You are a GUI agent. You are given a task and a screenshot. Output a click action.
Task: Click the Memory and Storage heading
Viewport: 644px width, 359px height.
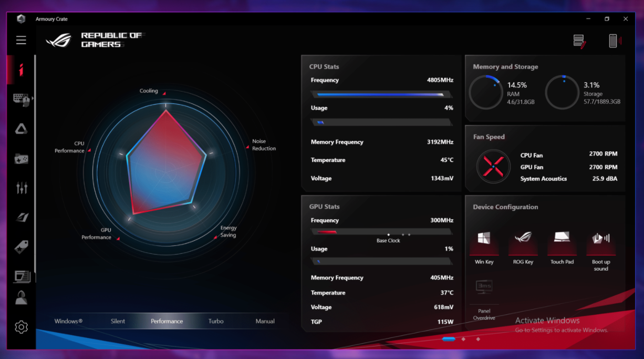(505, 67)
